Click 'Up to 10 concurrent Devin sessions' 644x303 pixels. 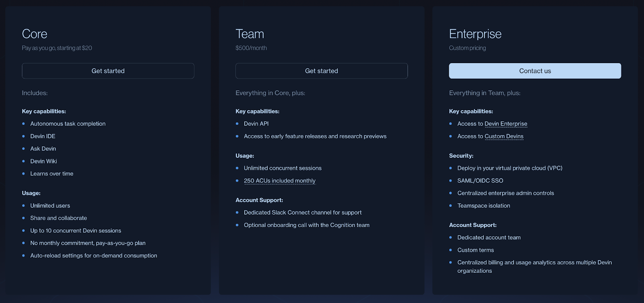click(76, 231)
